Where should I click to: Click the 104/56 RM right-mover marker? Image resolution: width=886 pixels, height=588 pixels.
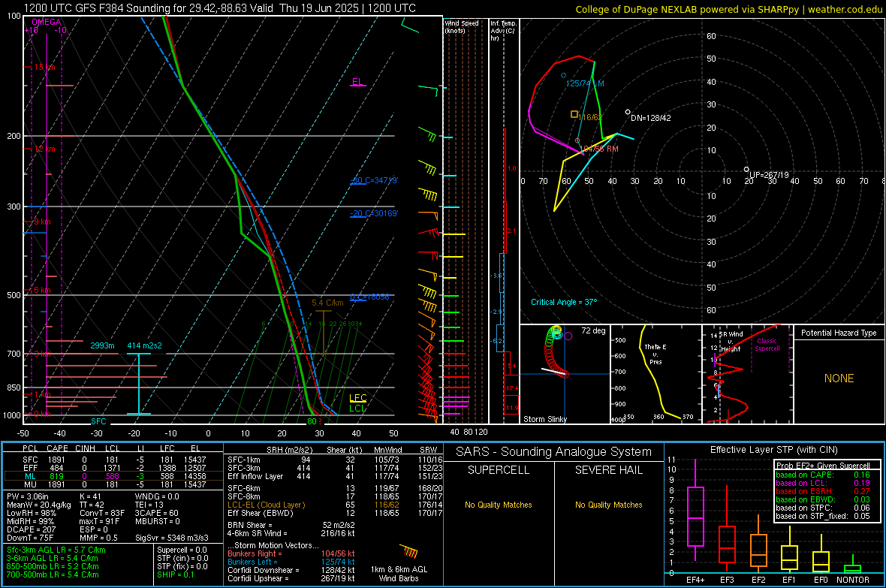pos(577,140)
